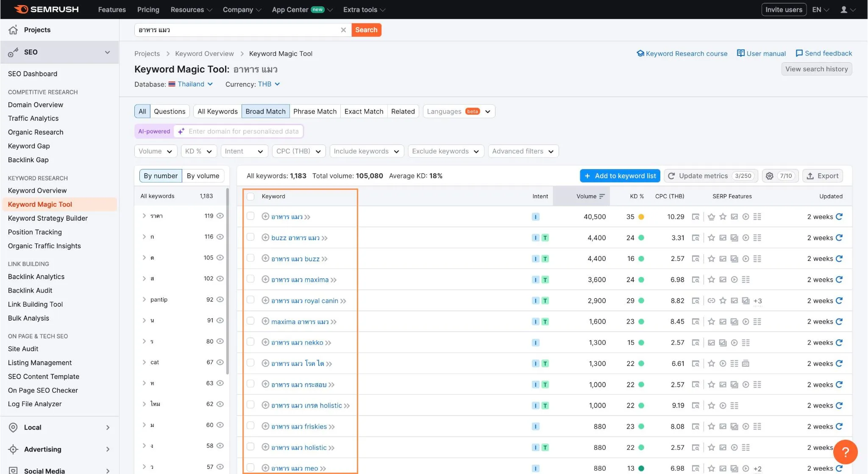Viewport: 868px width, 474px height.
Task: Check the อาหาร แมว maxima row
Action: 250,279
